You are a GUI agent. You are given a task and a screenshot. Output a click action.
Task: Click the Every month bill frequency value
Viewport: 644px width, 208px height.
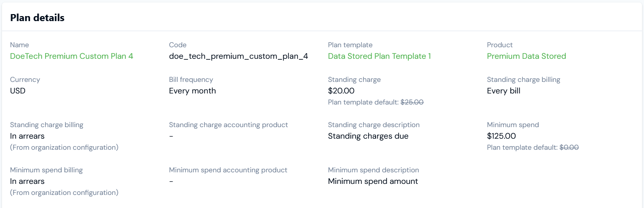pyautogui.click(x=192, y=91)
